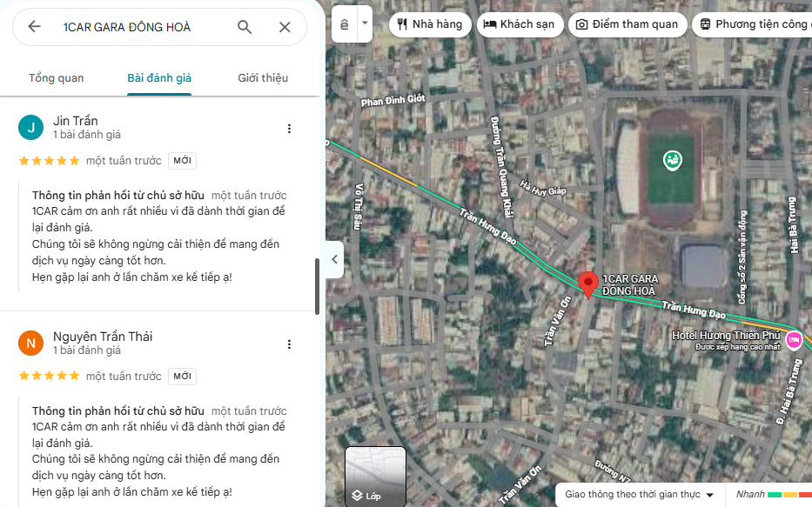Click 'Thông tin phản hồi từ chủ sở hữu' under Jin Trần
Viewport: 812px width, 507px height.
pos(118,196)
